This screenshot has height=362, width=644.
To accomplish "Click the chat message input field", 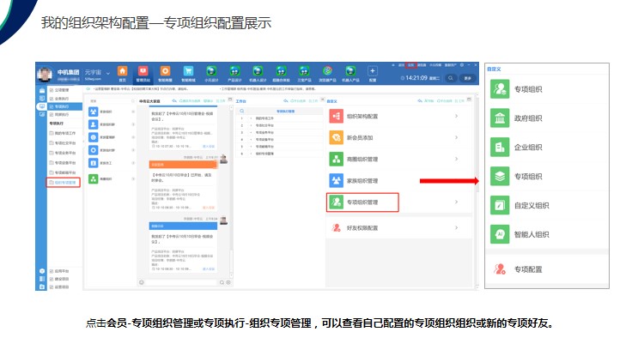I will [x=182, y=282].
